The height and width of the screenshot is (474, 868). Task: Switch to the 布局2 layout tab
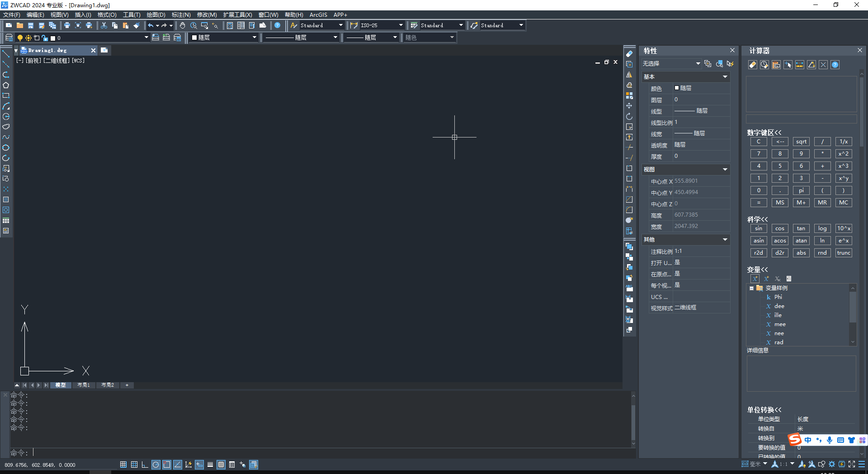click(x=108, y=385)
